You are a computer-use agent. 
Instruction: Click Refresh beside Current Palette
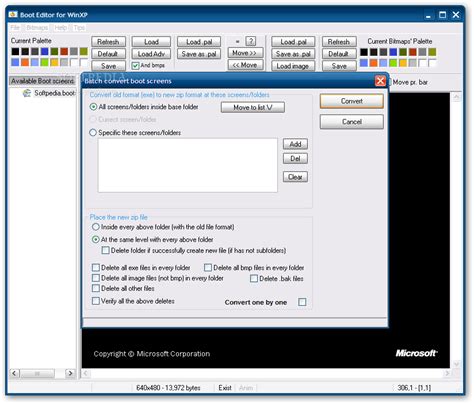[x=108, y=42]
